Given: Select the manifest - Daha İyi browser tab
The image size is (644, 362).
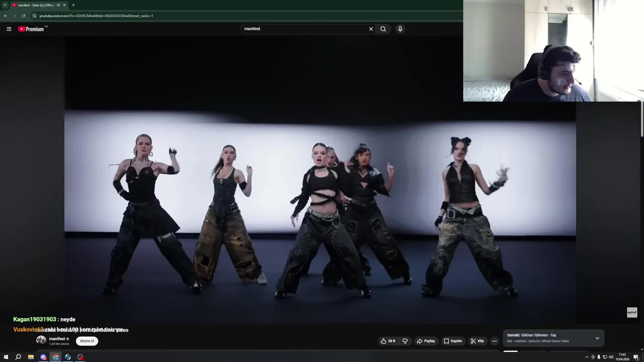Looking at the screenshot, I should coord(35,5).
